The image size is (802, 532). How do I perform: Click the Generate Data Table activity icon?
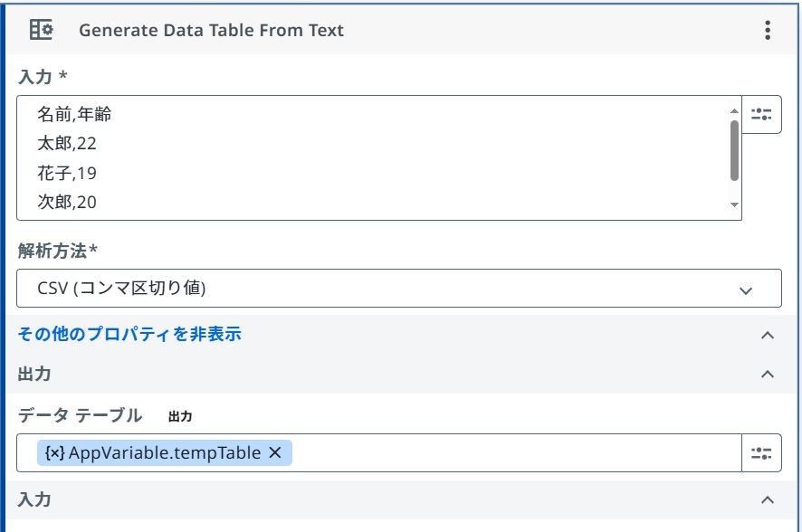[42, 30]
